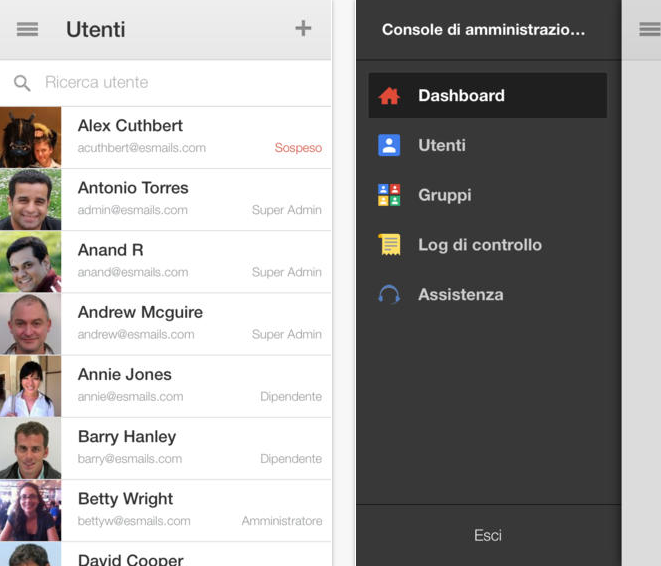Screen dimensions: 661x566
Task: Tap hamburger icon right of admin console panel
Action: [650, 29]
